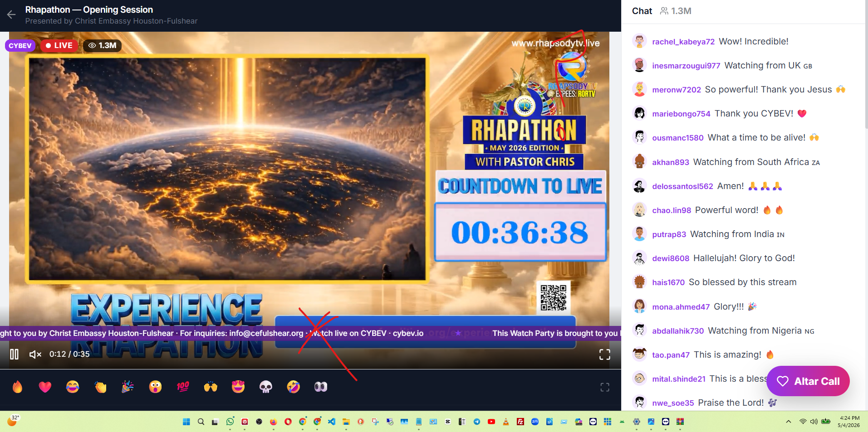Open WhatsApp from the taskbar
The height and width of the screenshot is (432, 868).
pyautogui.click(x=230, y=422)
